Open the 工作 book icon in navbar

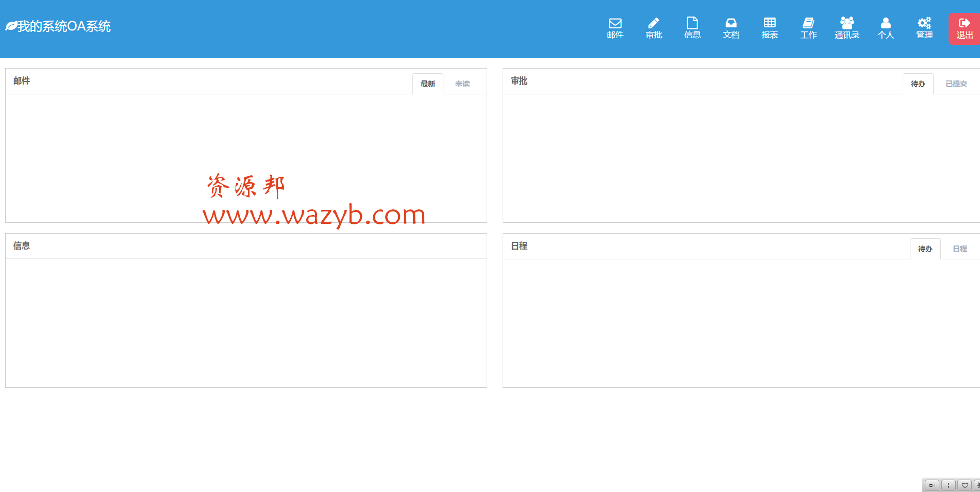point(808,28)
